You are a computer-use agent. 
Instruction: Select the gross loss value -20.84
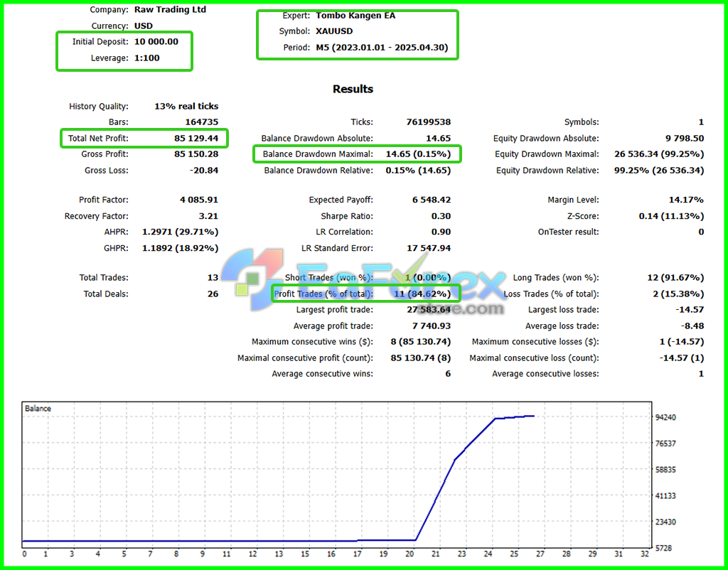click(204, 171)
